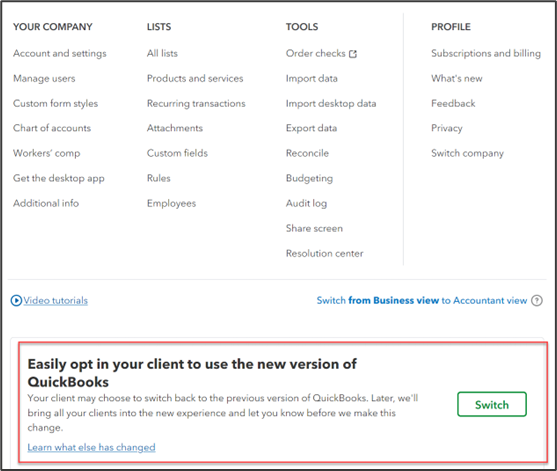
Task: Open Feedback
Action: [x=453, y=103]
